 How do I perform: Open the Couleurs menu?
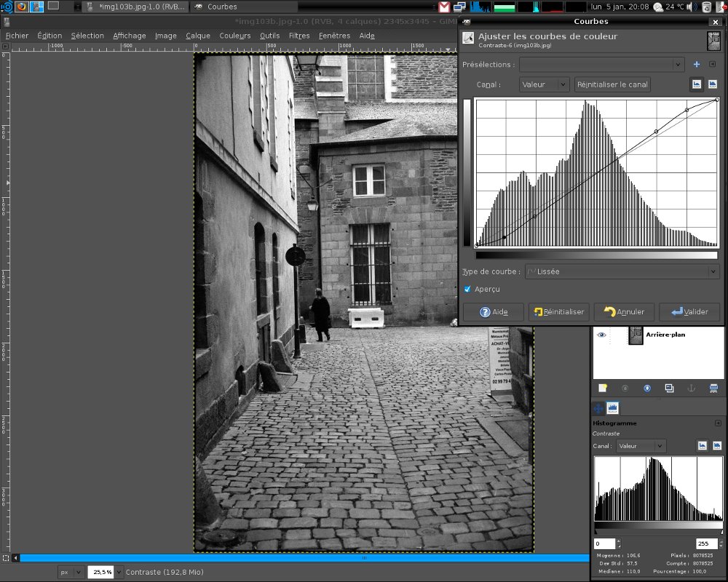coord(235,36)
